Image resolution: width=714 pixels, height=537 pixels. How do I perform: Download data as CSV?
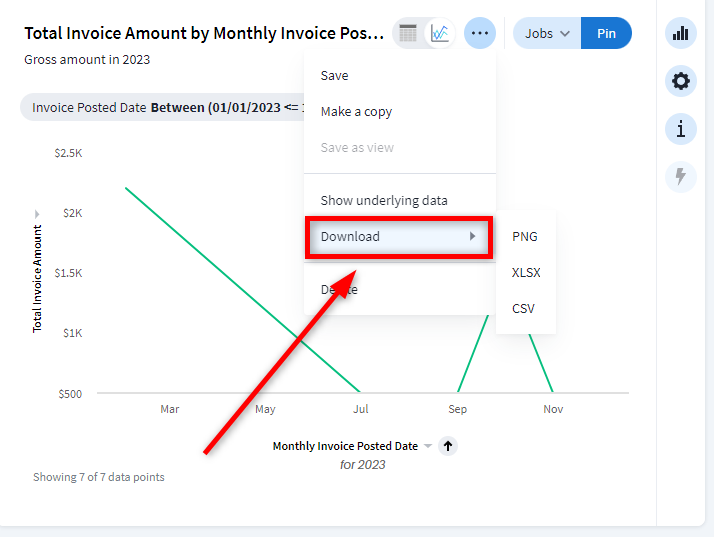tap(524, 309)
